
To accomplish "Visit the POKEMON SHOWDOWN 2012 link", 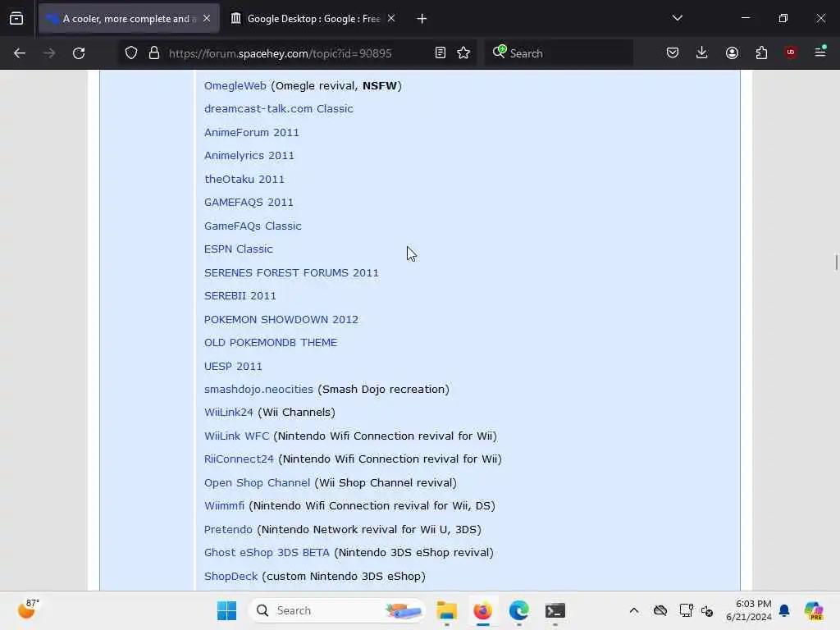I will tap(281, 319).
